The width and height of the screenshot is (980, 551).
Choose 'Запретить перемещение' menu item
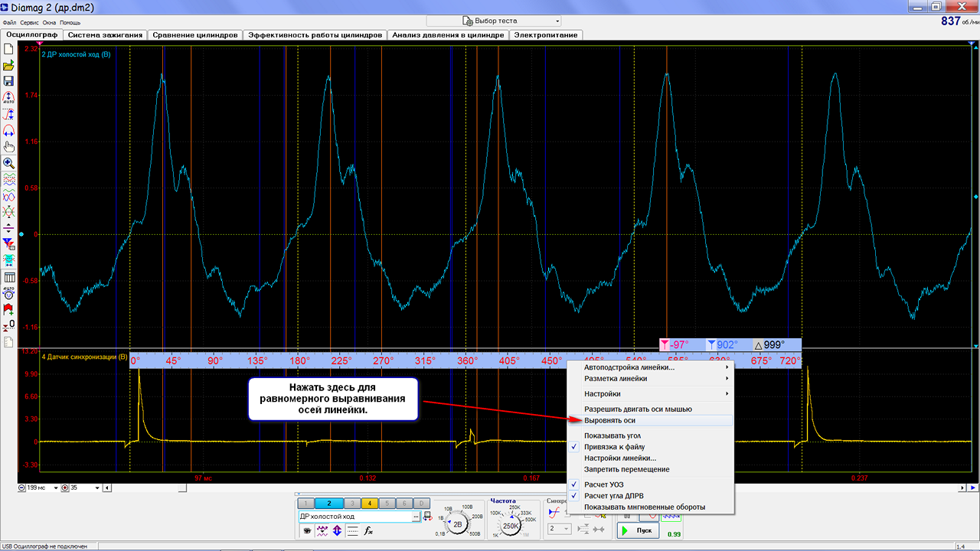point(651,469)
